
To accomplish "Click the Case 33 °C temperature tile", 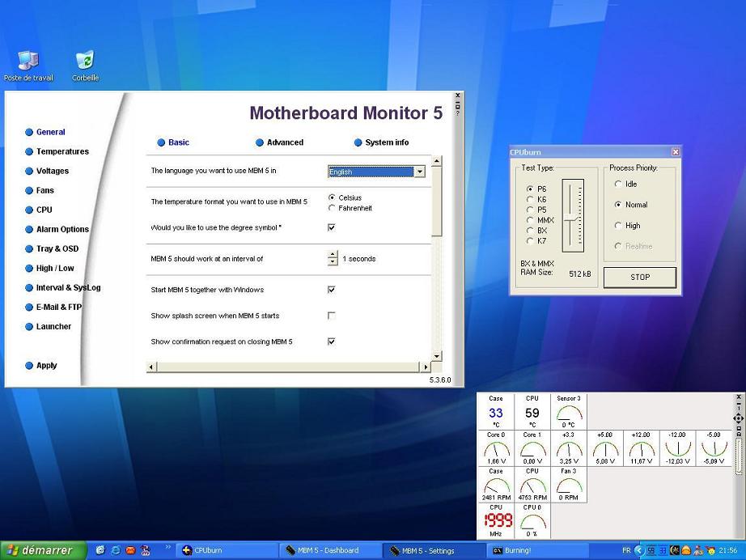I will coord(496,412).
